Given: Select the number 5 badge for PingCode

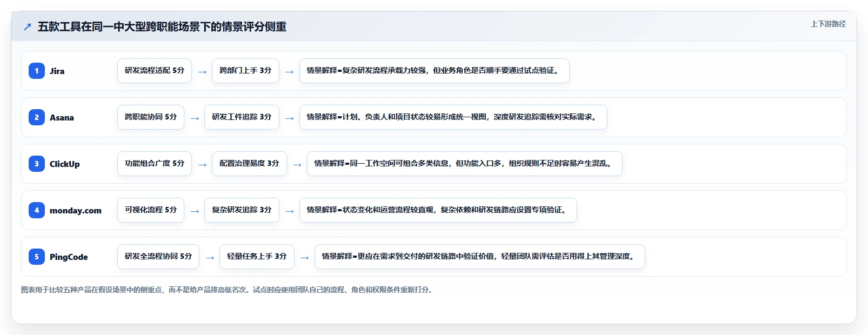Looking at the screenshot, I should click(x=37, y=257).
